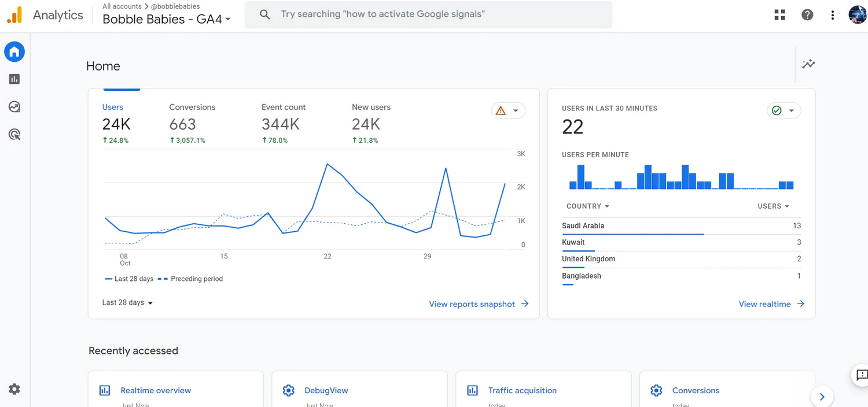868x407 pixels.
Task: Click the Home page heading
Action: click(103, 66)
